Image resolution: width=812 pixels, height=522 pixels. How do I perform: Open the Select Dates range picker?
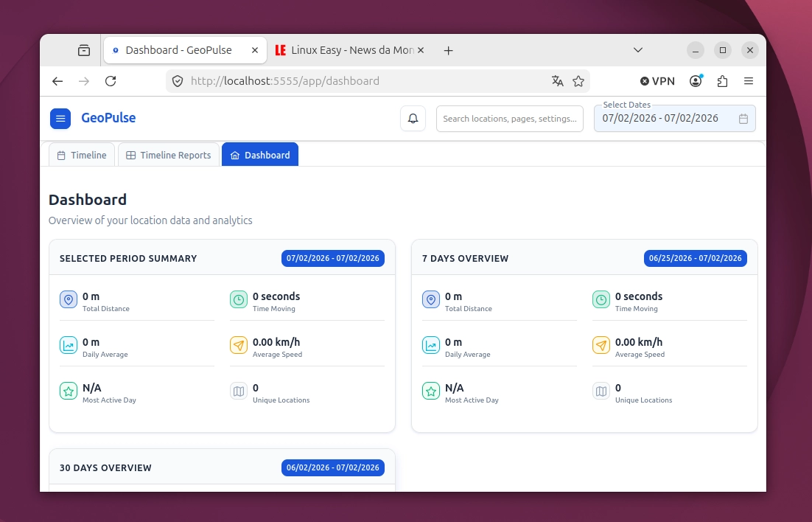(x=675, y=119)
